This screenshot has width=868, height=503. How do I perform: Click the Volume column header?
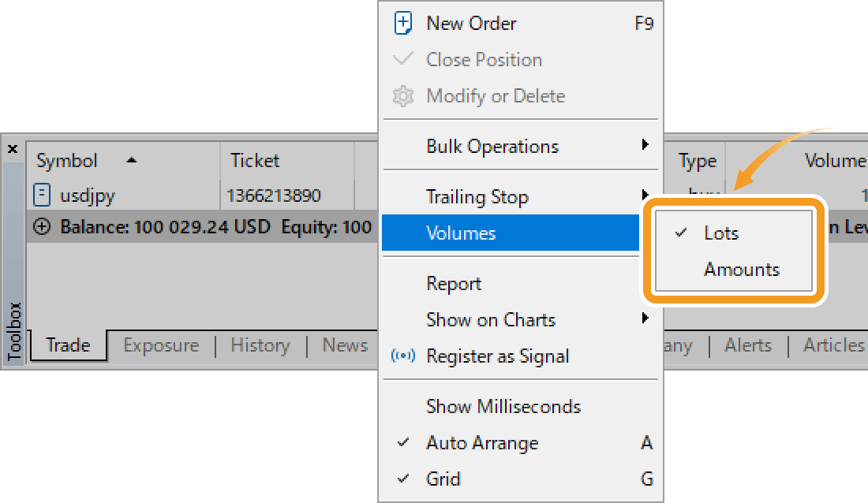pos(835,161)
